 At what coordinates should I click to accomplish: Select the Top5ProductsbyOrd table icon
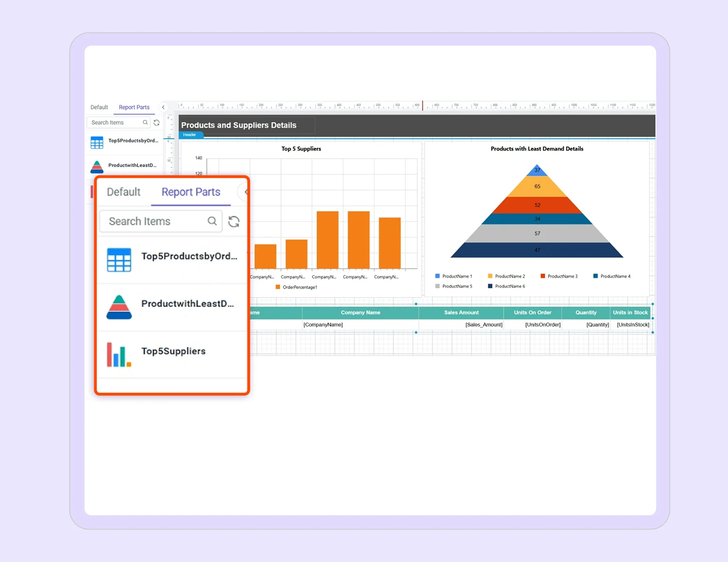point(119,259)
